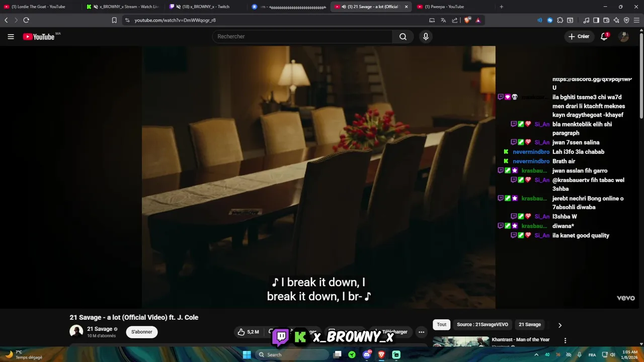Open the Brave Wallet icon

pyautogui.click(x=606, y=20)
